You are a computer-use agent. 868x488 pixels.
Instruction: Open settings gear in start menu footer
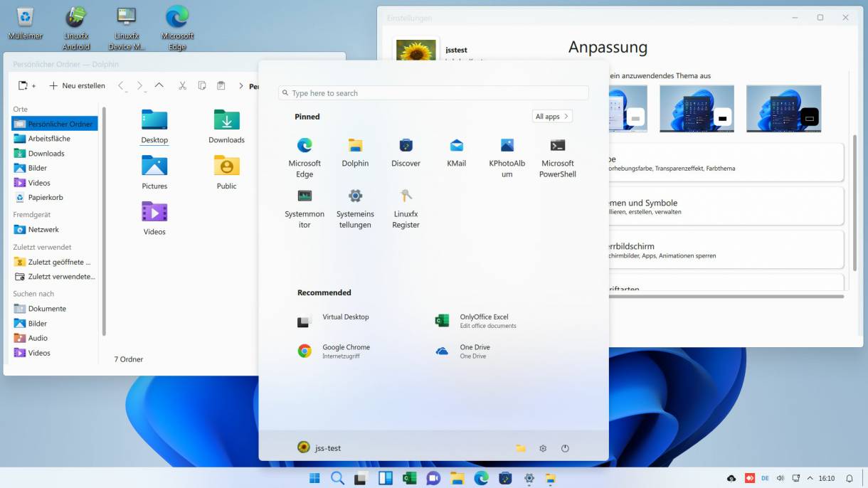(543, 448)
